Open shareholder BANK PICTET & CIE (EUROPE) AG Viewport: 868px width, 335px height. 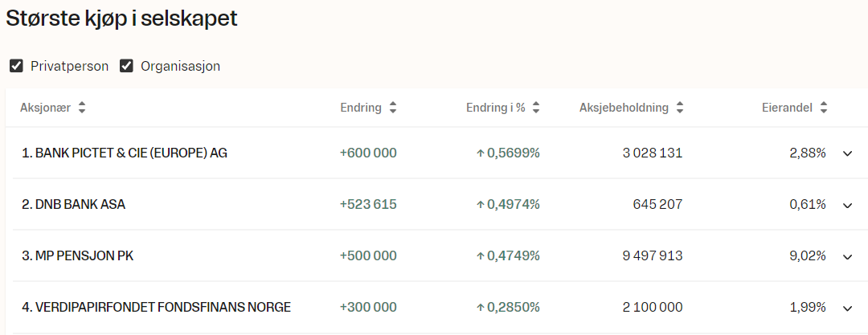click(125, 153)
